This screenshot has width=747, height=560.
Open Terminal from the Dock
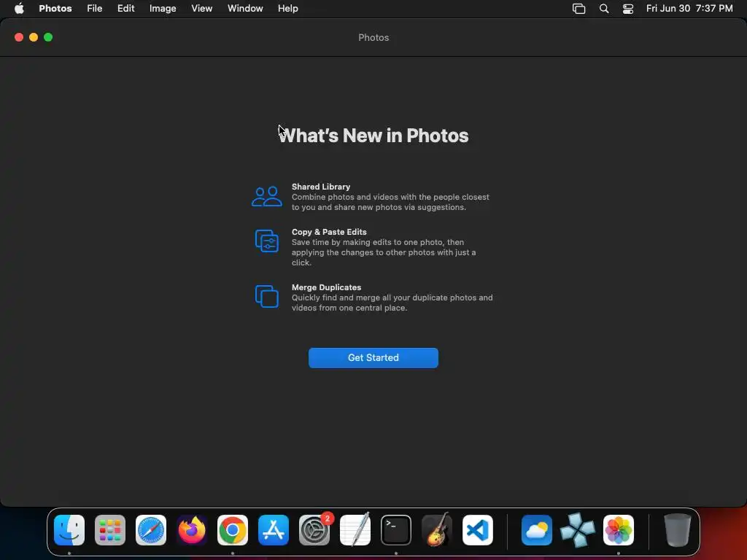[x=396, y=530]
